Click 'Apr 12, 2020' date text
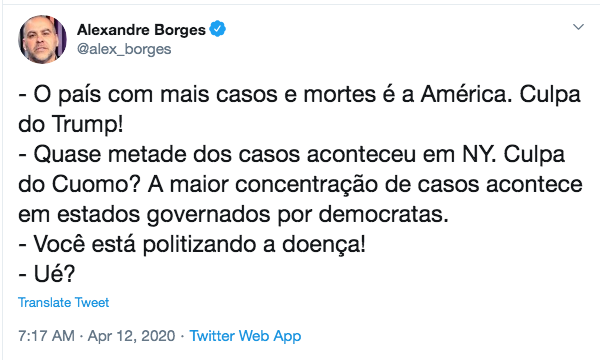Image resolution: width=600 pixels, height=360 pixels. [131, 336]
